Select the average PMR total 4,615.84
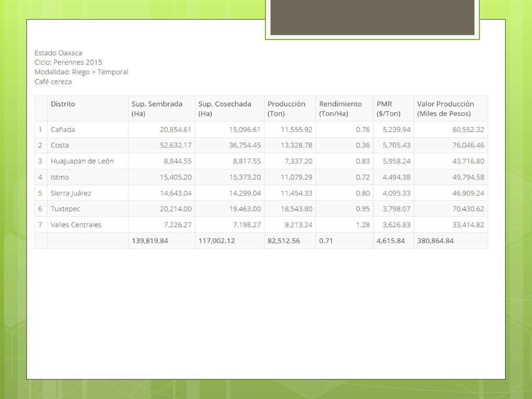Viewport: 532px width, 399px height. pos(391,241)
